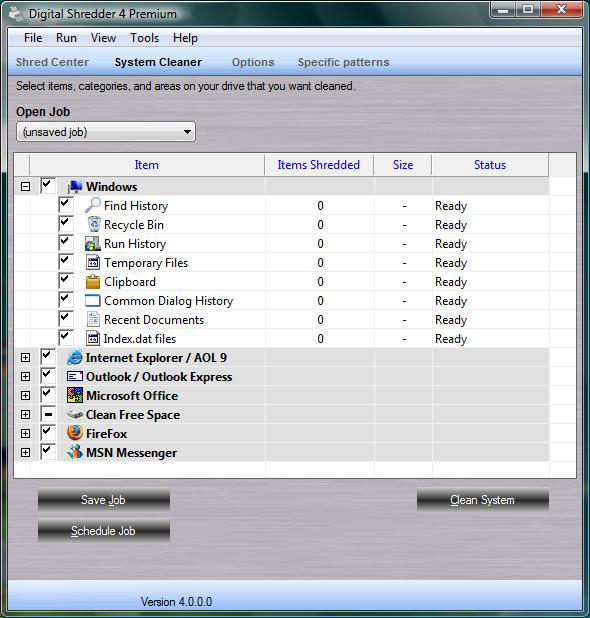Click the Recycle Bin icon
The image size is (590, 618).
tap(93, 224)
